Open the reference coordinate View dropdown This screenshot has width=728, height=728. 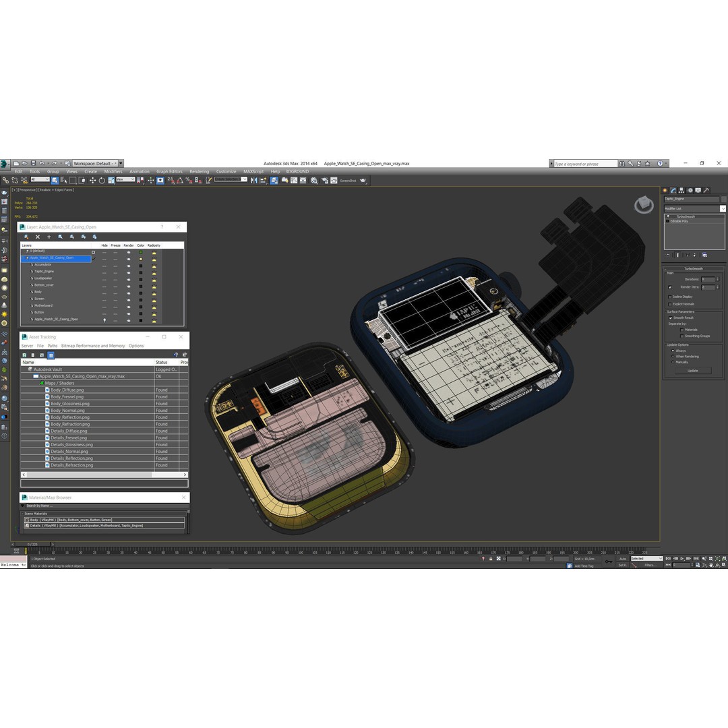point(125,179)
